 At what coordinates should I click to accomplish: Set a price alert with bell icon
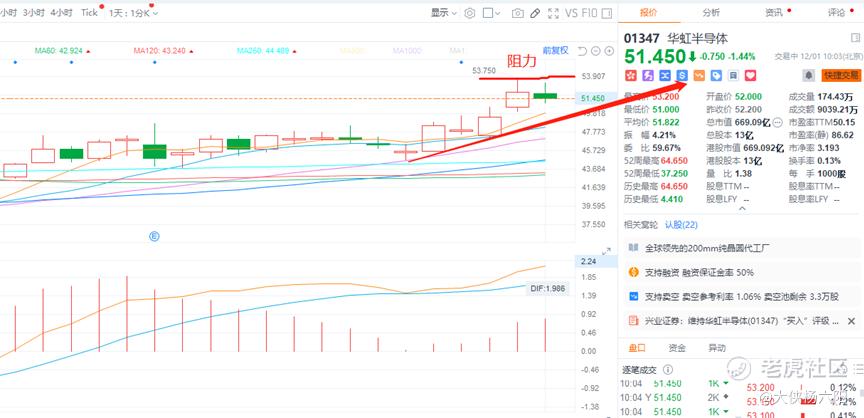[809, 75]
